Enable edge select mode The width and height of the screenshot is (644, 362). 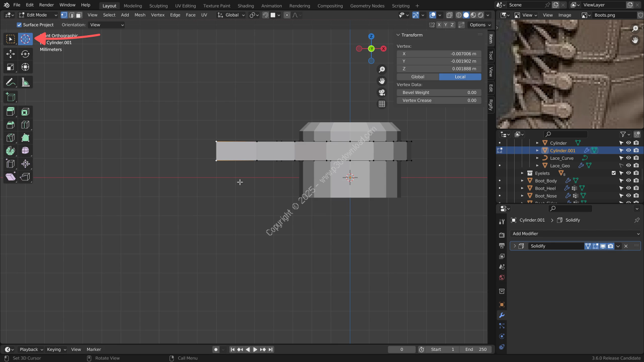click(x=71, y=15)
